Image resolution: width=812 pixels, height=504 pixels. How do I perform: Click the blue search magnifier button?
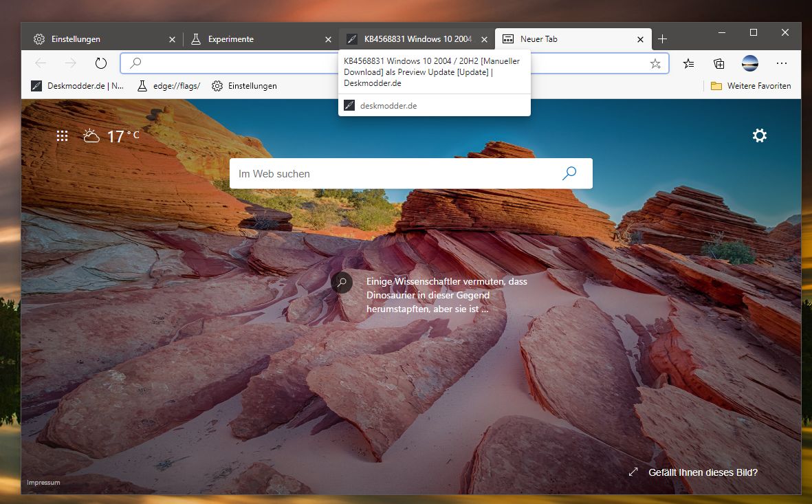pos(569,173)
